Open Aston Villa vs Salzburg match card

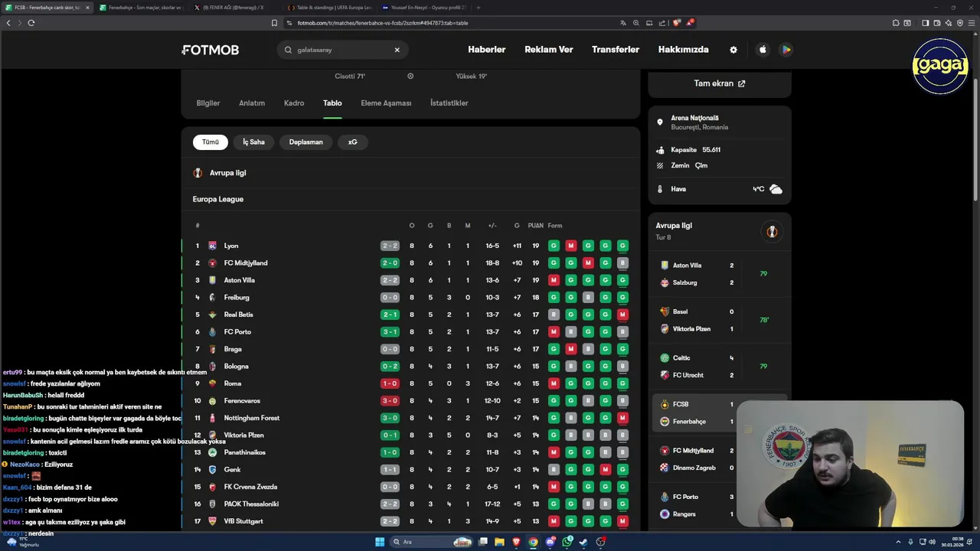pos(720,274)
